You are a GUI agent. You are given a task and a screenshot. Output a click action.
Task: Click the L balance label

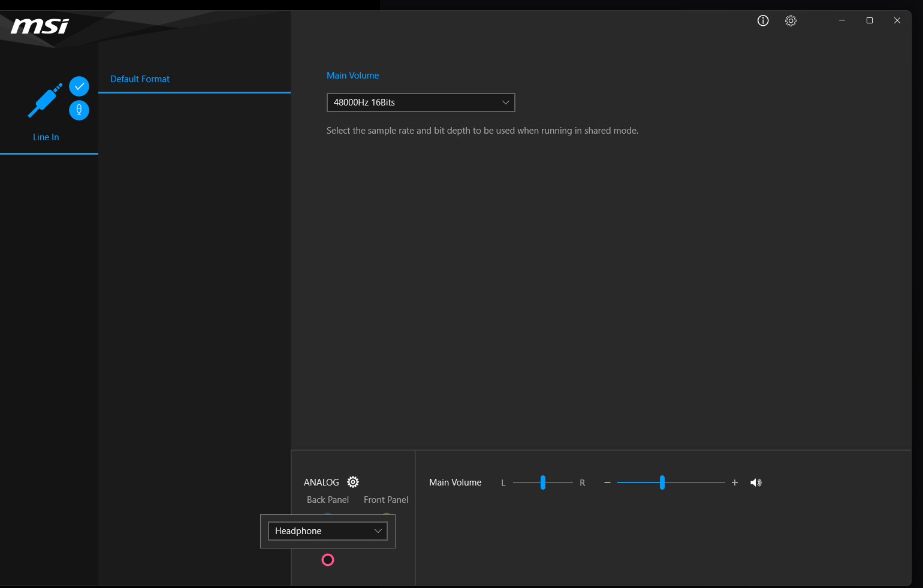pyautogui.click(x=503, y=483)
